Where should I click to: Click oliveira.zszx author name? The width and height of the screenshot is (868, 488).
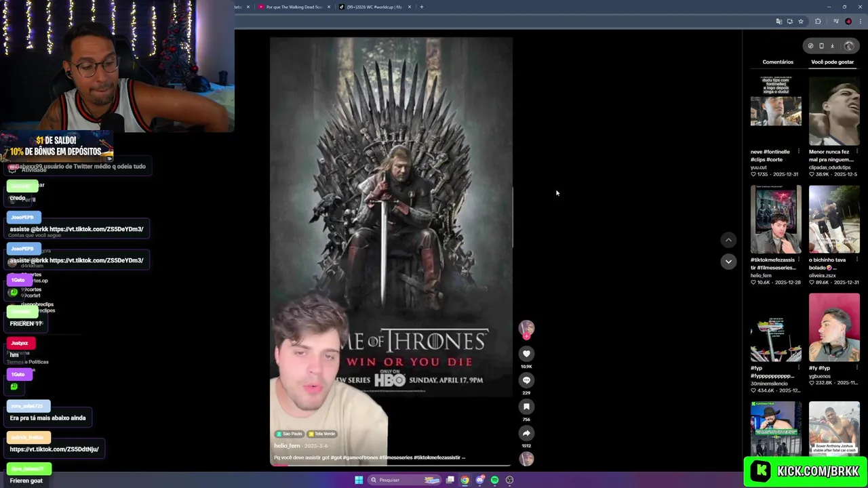pos(823,276)
